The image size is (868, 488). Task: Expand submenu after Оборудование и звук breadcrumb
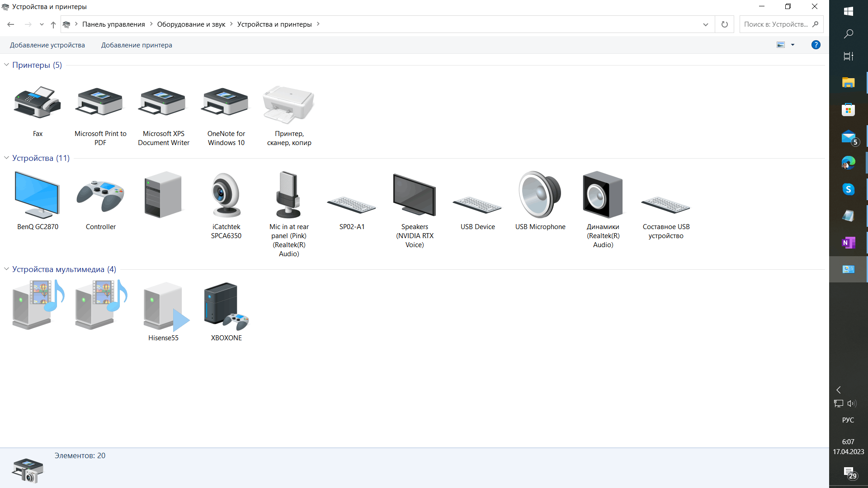[x=231, y=24]
